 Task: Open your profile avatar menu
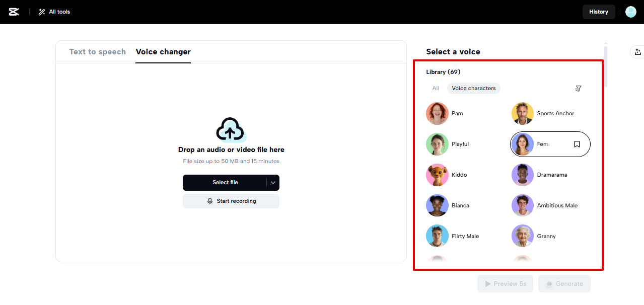pos(630,12)
